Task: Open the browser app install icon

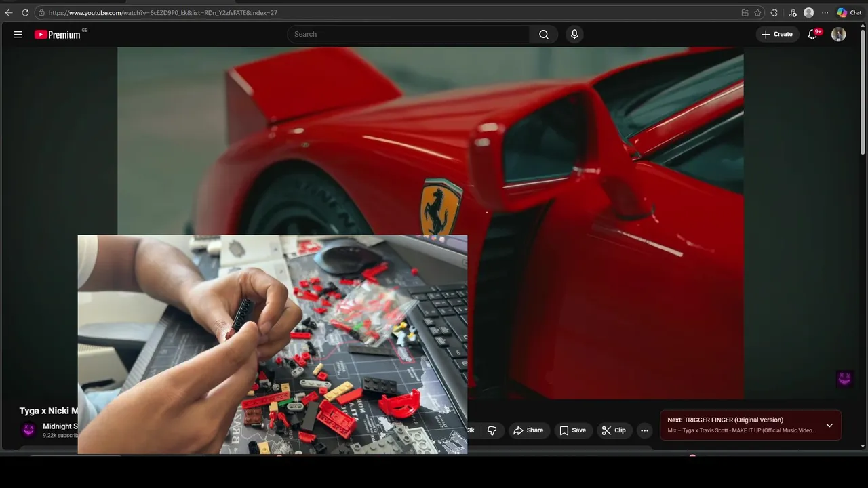Action: [745, 13]
